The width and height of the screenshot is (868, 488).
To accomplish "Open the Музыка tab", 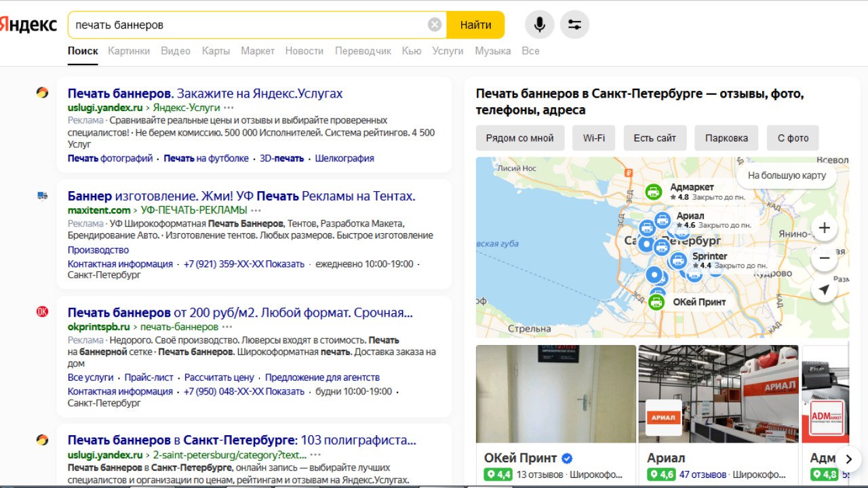I will (x=493, y=51).
